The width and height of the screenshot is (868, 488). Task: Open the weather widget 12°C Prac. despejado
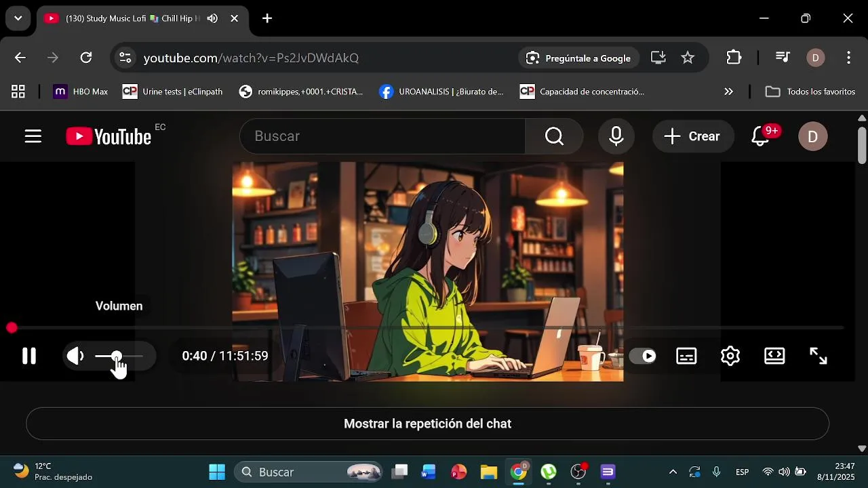click(x=52, y=472)
